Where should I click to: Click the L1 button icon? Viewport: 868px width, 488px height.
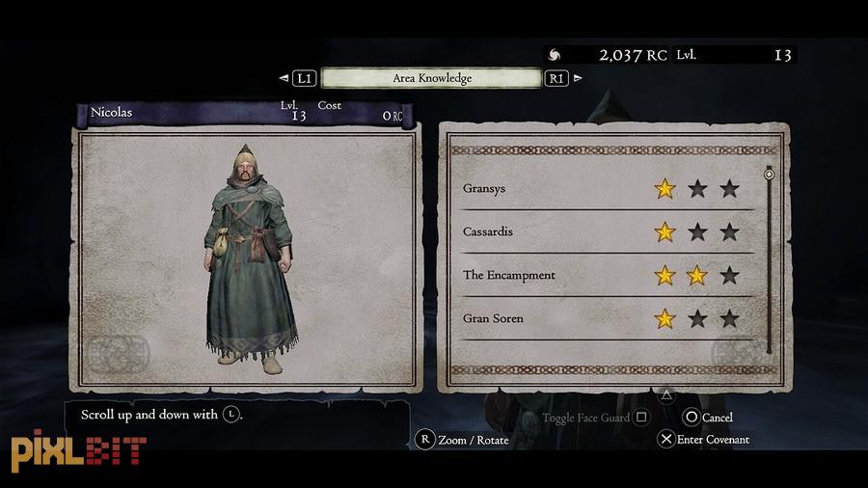click(x=304, y=78)
